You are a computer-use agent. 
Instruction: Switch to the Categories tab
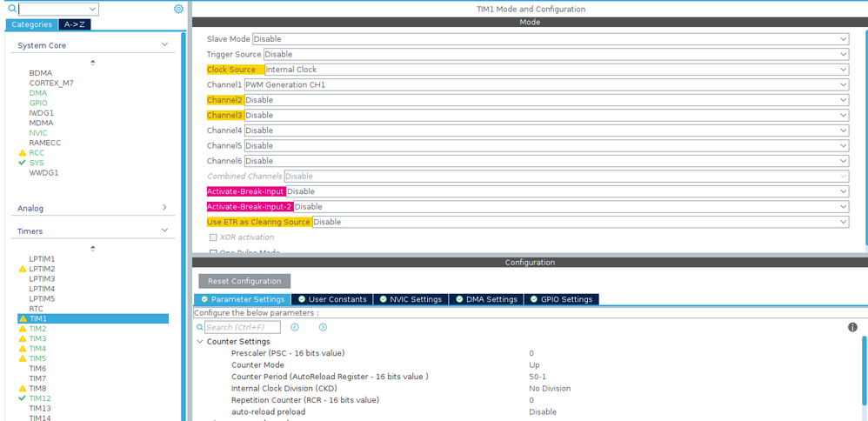(31, 24)
